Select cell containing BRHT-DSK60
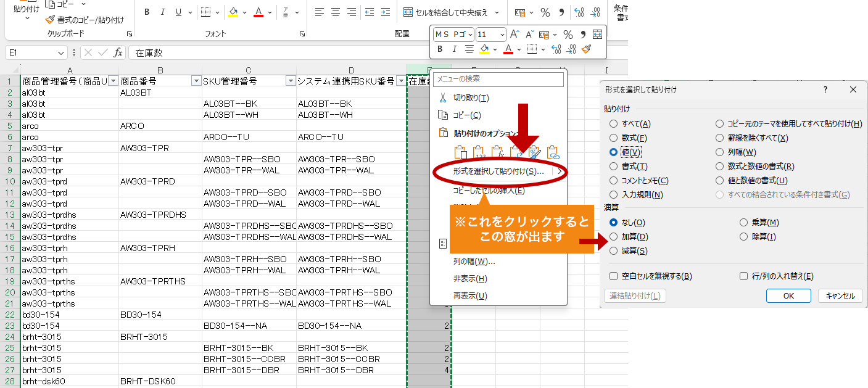The height and width of the screenshot is (388, 868). click(x=160, y=381)
